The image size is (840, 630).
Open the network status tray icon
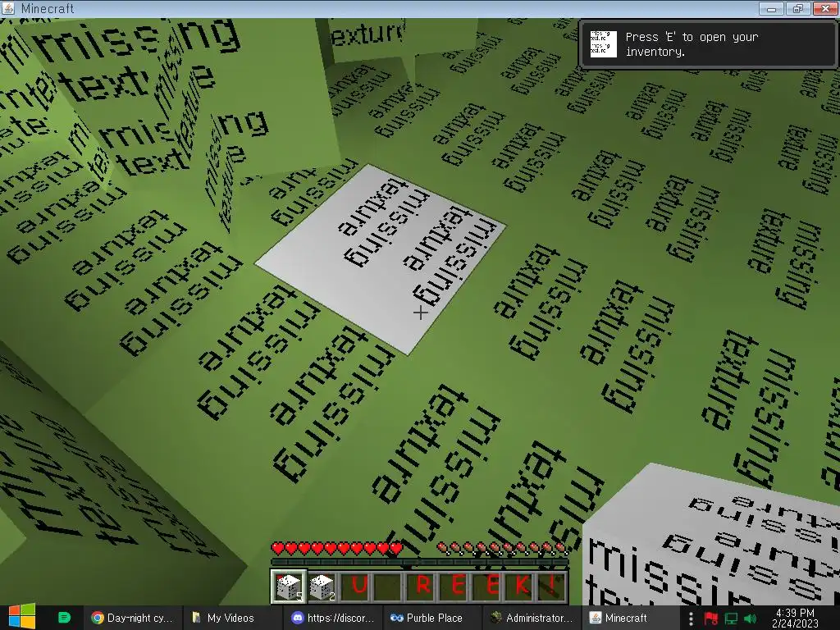click(x=731, y=619)
